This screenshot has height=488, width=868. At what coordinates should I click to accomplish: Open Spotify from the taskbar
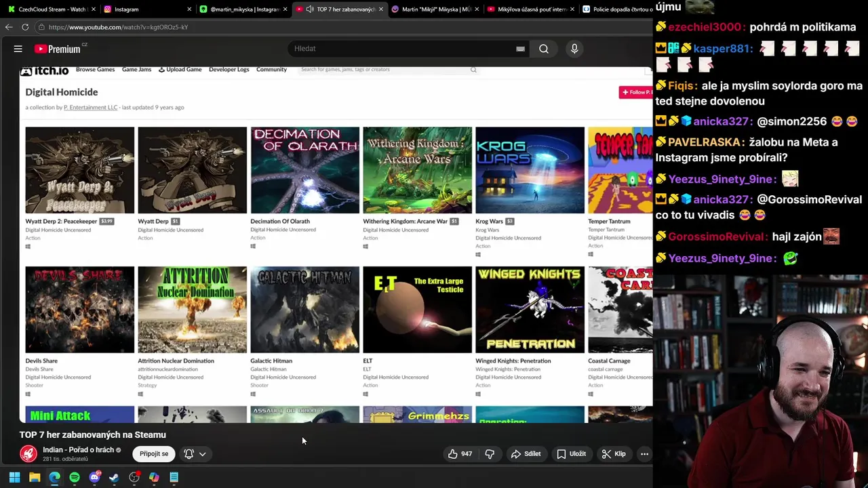[x=75, y=477]
